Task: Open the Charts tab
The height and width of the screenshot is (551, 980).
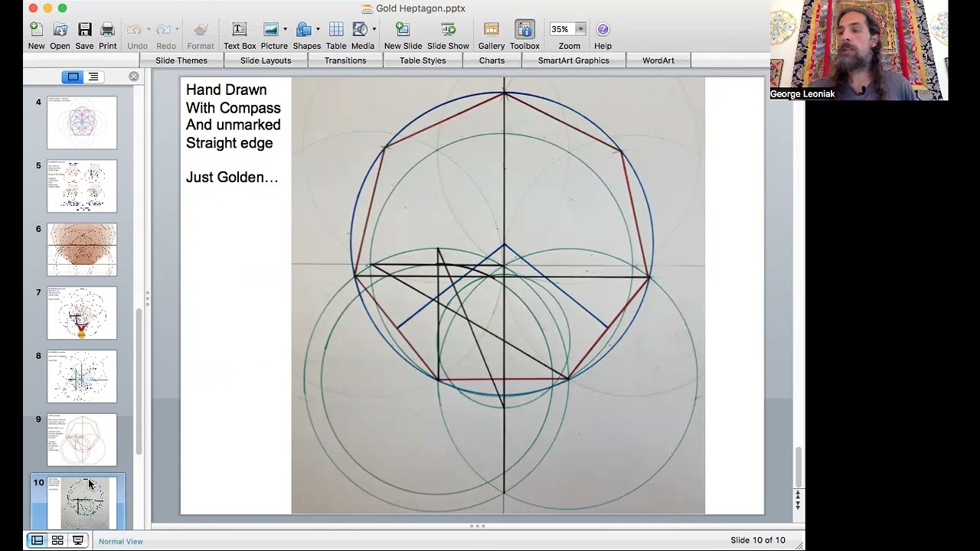Action: pos(492,60)
